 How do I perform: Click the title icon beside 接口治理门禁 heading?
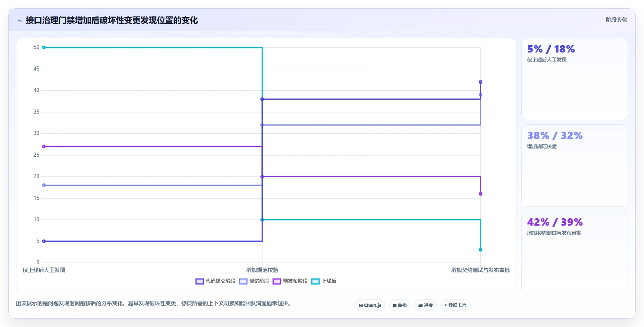pyautogui.click(x=19, y=21)
